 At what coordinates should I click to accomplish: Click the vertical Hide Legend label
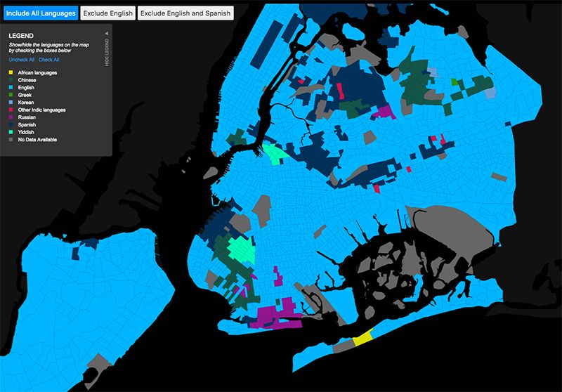(107, 53)
